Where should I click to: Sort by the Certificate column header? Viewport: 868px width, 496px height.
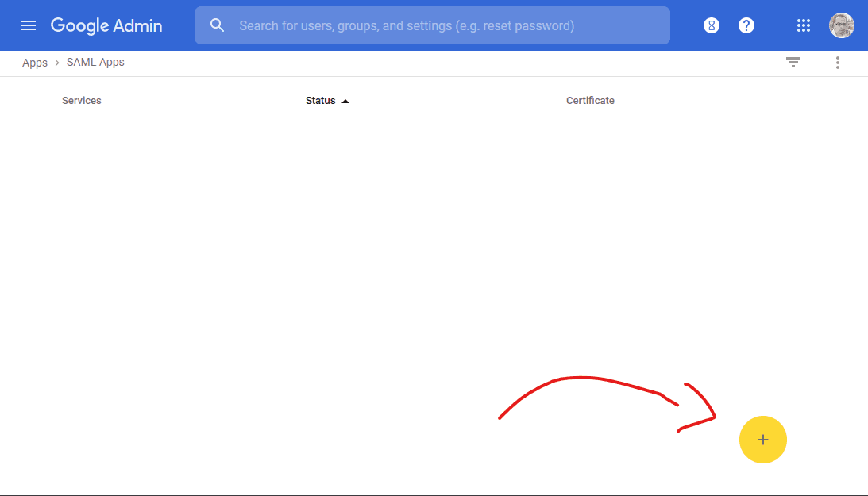click(x=590, y=101)
